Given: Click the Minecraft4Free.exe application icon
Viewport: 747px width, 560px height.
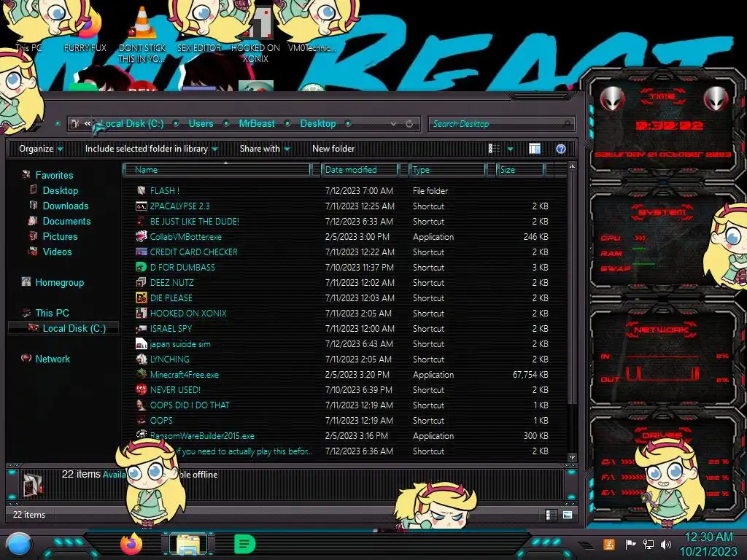Looking at the screenshot, I should [x=141, y=374].
